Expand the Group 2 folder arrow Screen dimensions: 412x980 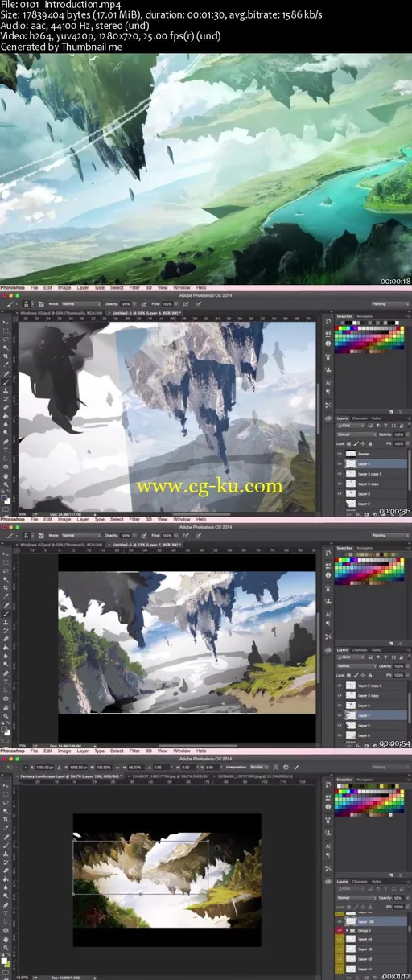(x=347, y=930)
